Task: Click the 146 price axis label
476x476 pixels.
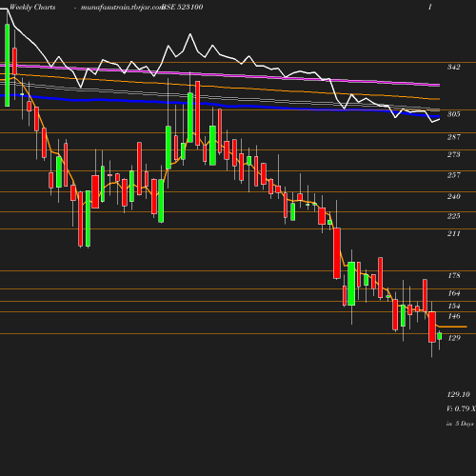Action: point(454,316)
